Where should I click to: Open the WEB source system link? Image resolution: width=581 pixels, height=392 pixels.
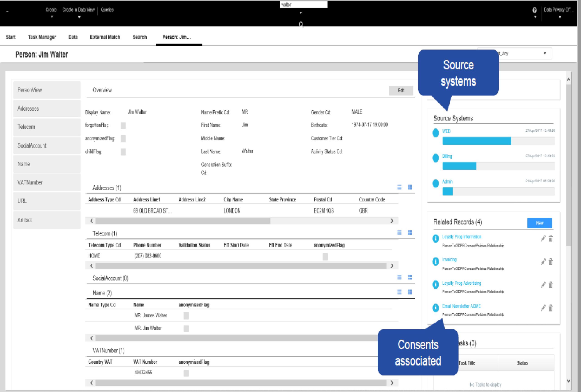(446, 131)
